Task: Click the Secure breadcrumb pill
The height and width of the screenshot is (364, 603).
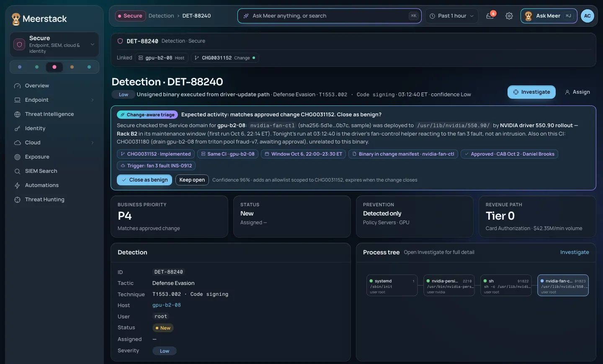Action: tap(130, 16)
